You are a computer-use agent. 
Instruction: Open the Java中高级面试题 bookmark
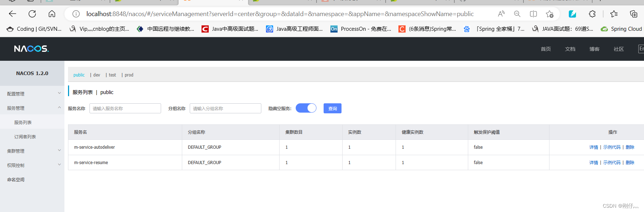[x=230, y=29]
